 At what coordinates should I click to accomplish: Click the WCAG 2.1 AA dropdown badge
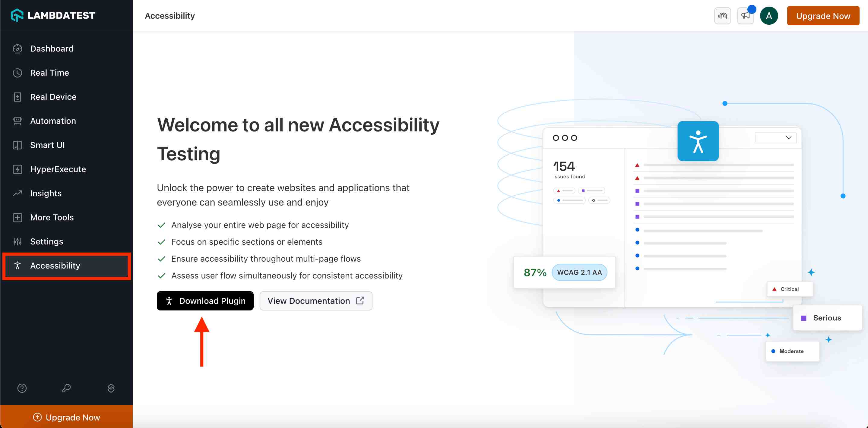pyautogui.click(x=580, y=272)
